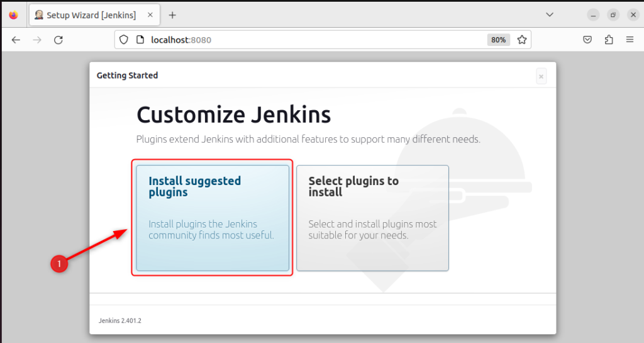Click the Customize Jenkins heading
The image size is (644, 343).
pos(234,115)
